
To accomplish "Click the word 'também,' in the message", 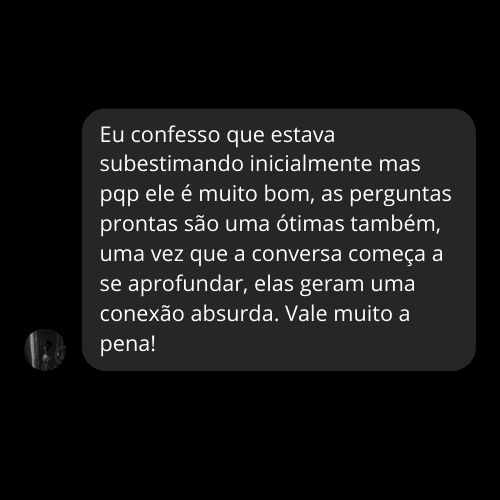I will (396, 224).
